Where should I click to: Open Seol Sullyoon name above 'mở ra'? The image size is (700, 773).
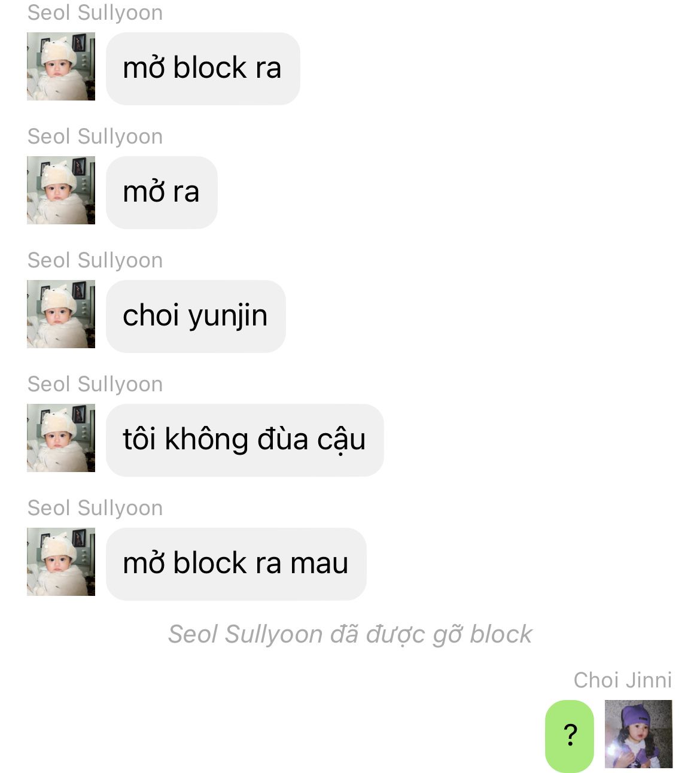click(95, 136)
